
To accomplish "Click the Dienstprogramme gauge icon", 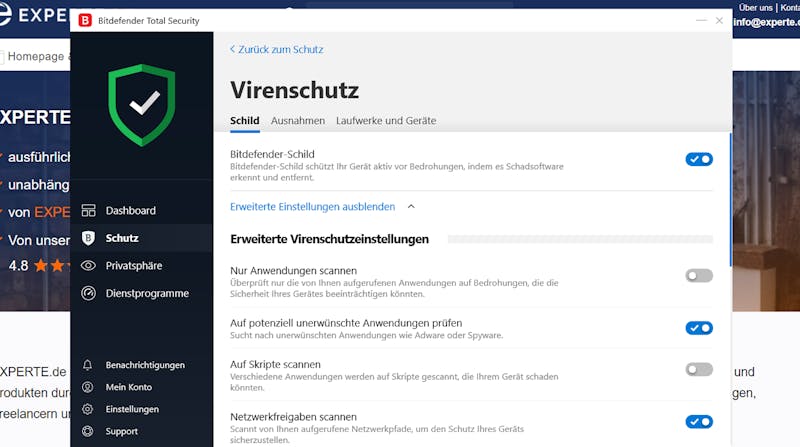I will 88,293.
